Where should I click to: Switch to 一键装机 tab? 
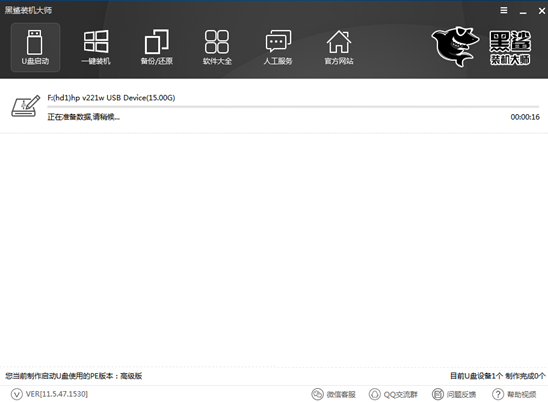tap(96, 48)
